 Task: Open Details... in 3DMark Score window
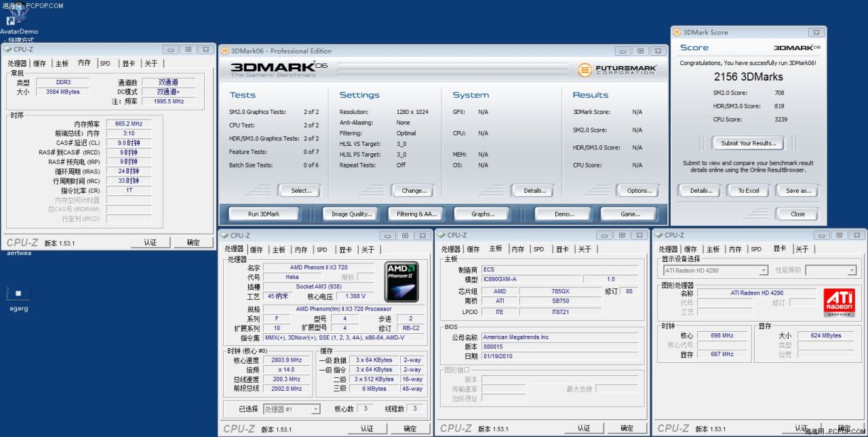(701, 191)
